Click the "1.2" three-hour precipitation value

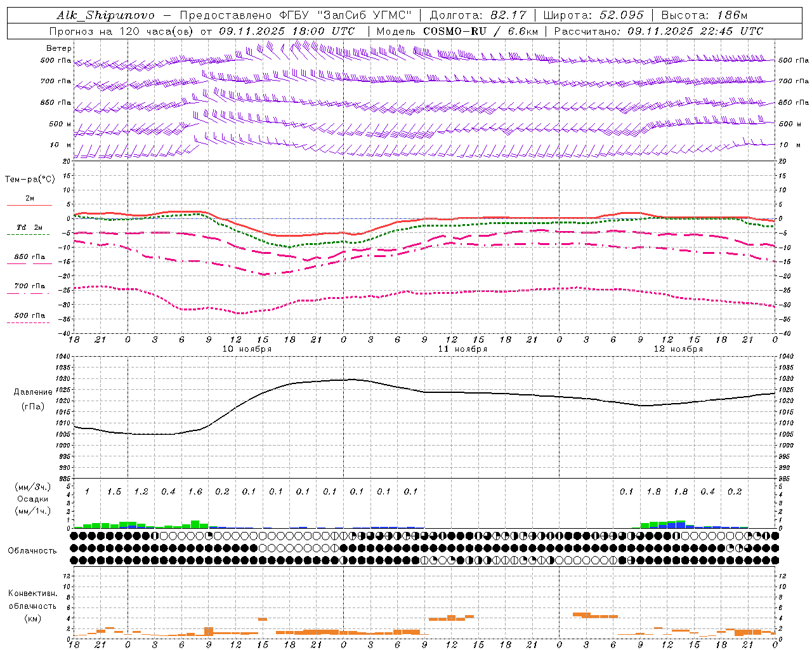click(x=141, y=492)
